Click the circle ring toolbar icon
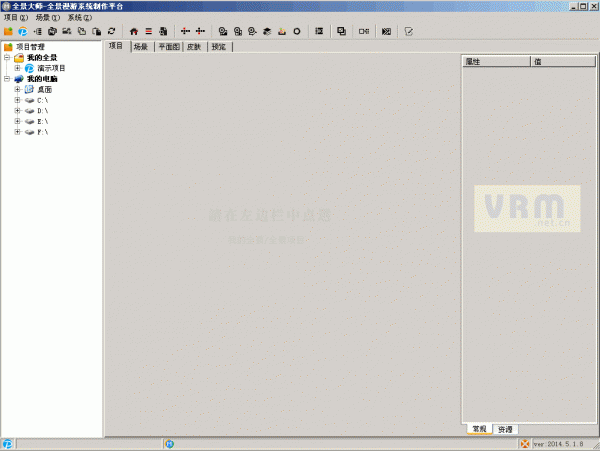 [x=297, y=31]
